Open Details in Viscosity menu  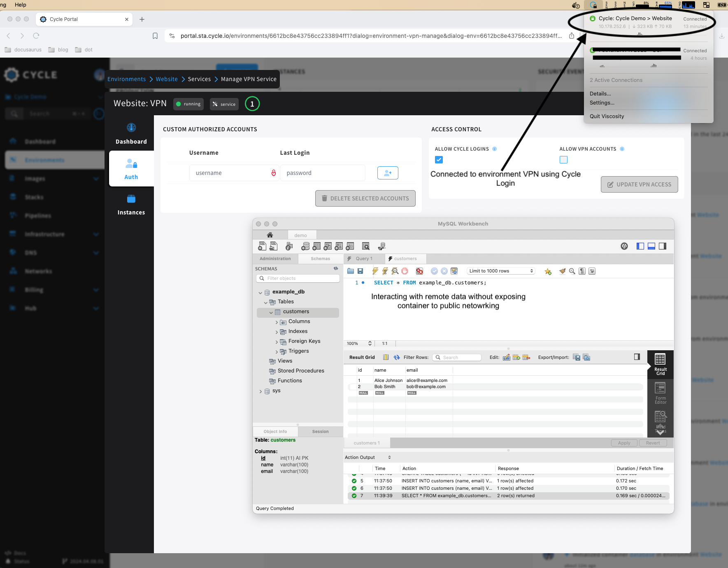[x=600, y=94]
